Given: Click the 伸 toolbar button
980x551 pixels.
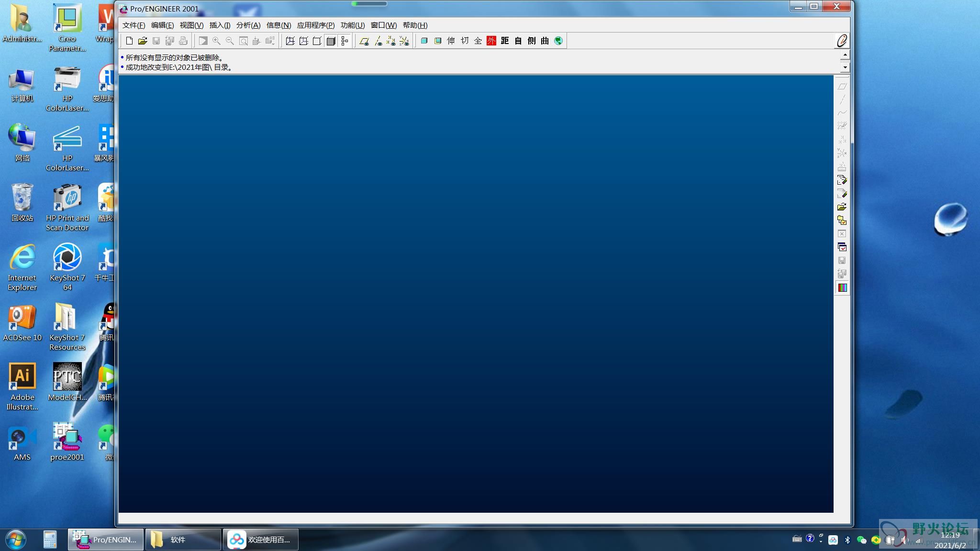Looking at the screenshot, I should click(451, 41).
